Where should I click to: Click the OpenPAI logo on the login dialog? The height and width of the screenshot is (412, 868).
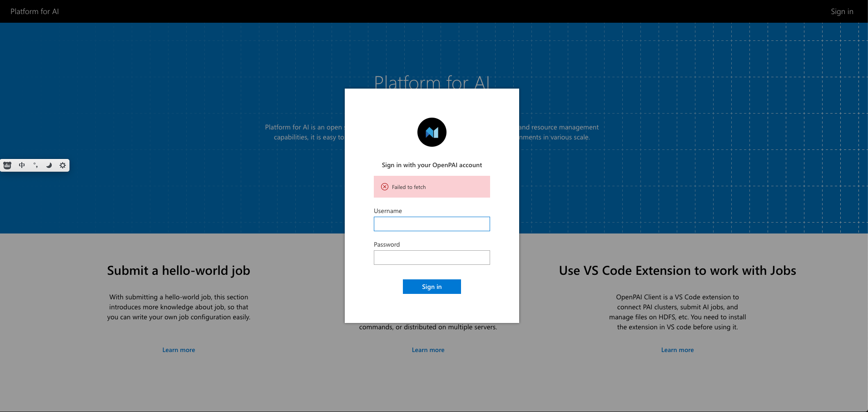432,132
